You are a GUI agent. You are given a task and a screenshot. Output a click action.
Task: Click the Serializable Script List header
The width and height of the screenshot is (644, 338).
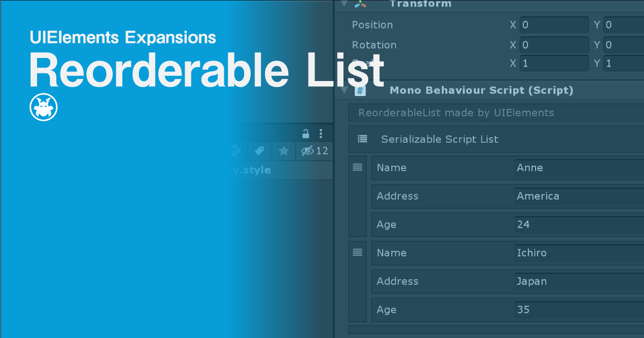click(440, 139)
